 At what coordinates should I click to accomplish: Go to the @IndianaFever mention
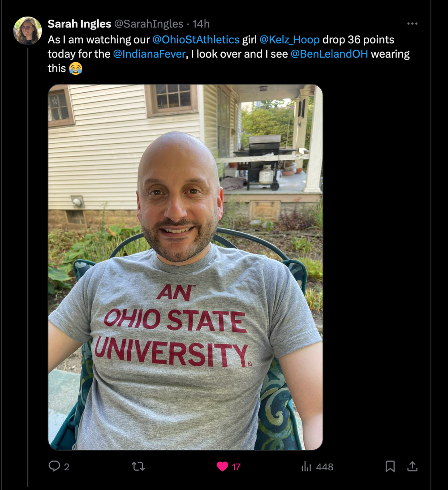tap(149, 54)
